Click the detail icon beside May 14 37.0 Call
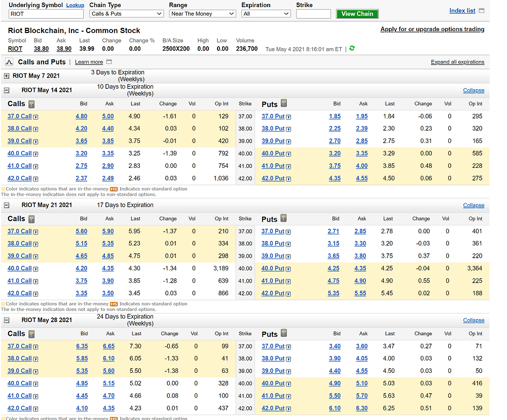Screen dimensions: 507x420 point(35,117)
